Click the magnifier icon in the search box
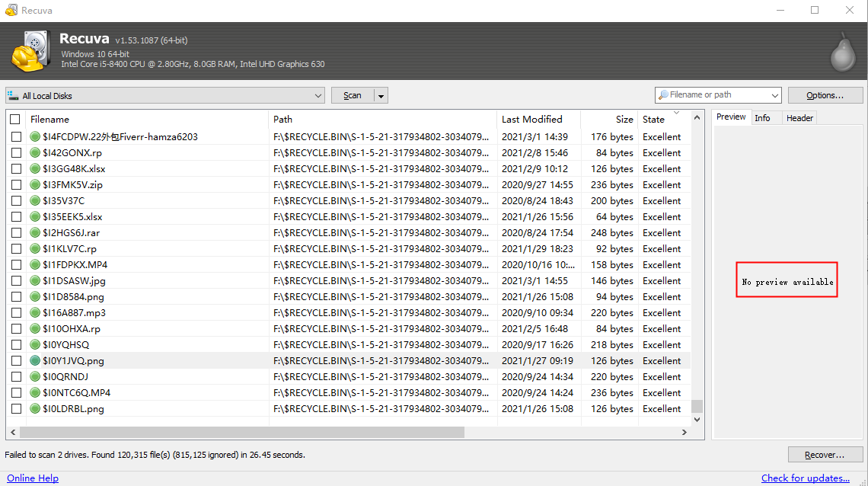 (x=665, y=94)
